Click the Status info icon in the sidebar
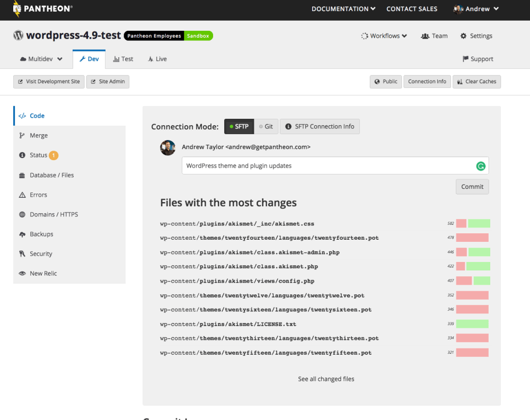 [22, 155]
